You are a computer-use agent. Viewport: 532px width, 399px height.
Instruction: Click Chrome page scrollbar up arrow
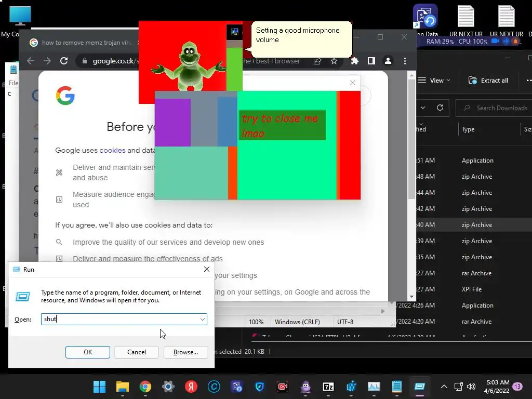click(x=411, y=75)
